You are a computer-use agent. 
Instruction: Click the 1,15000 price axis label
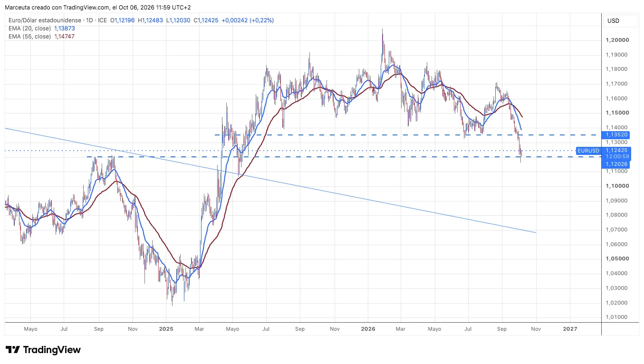(616, 113)
